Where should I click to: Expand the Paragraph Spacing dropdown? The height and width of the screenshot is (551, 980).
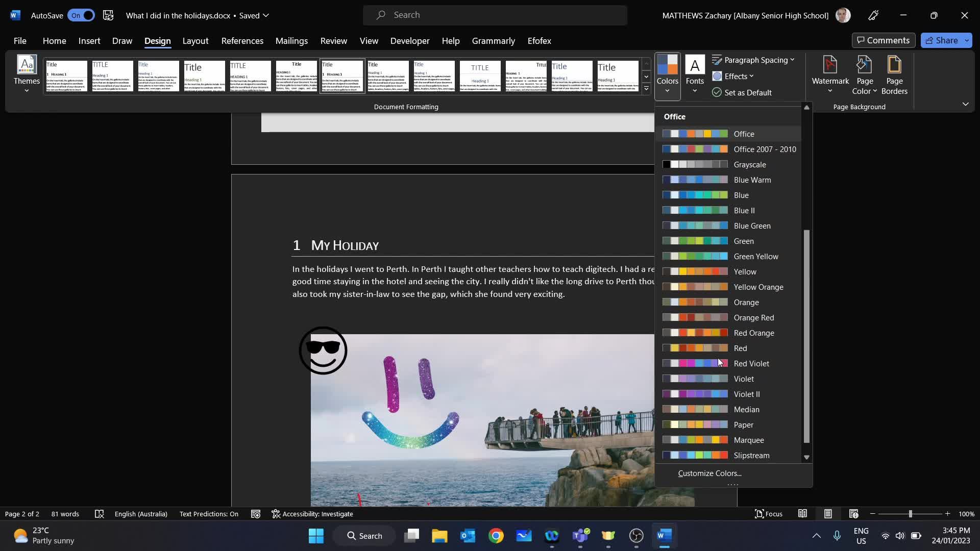[x=754, y=60]
